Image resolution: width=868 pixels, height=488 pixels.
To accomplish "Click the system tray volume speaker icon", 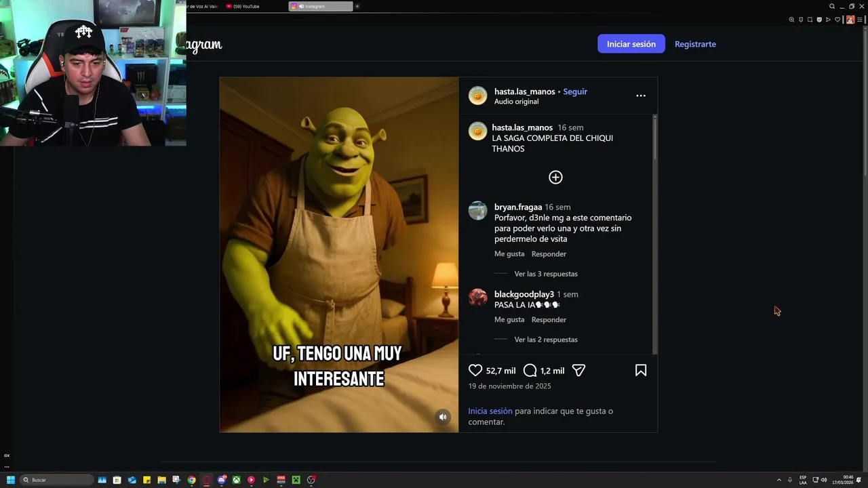I will pos(824,480).
